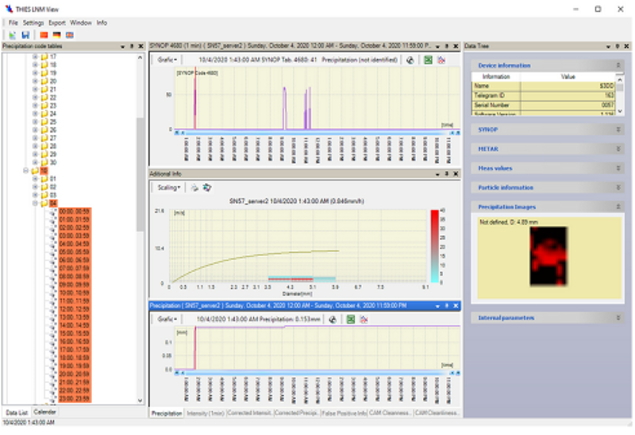Click folder icon of day 30
The image size is (635, 435).
point(44,162)
